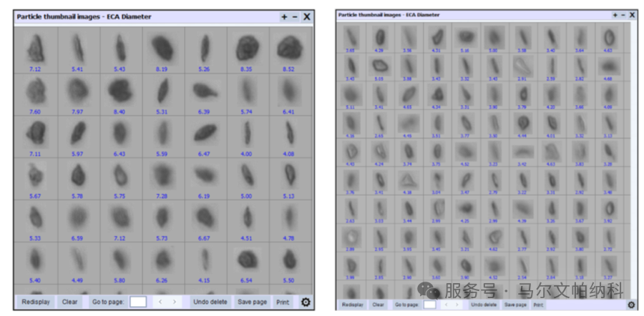644x316 pixels.
Task: Click Save page in the left window
Action: click(x=253, y=302)
